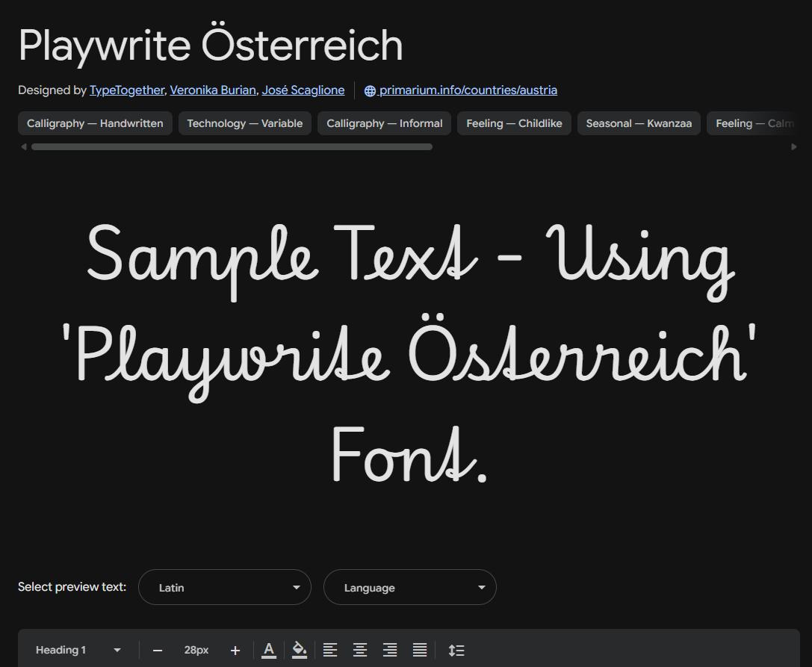Click the globe icon beside primarium link
The image size is (812, 667).
(x=370, y=90)
